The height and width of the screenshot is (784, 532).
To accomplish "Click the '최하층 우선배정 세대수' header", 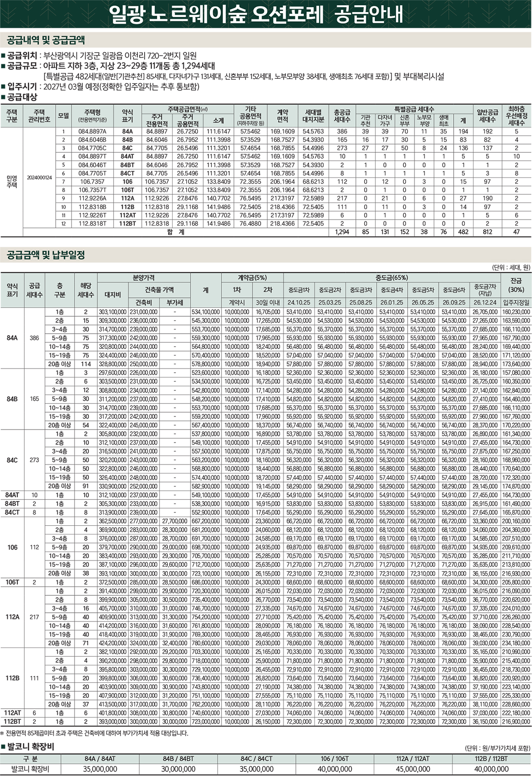I will coord(516,116).
